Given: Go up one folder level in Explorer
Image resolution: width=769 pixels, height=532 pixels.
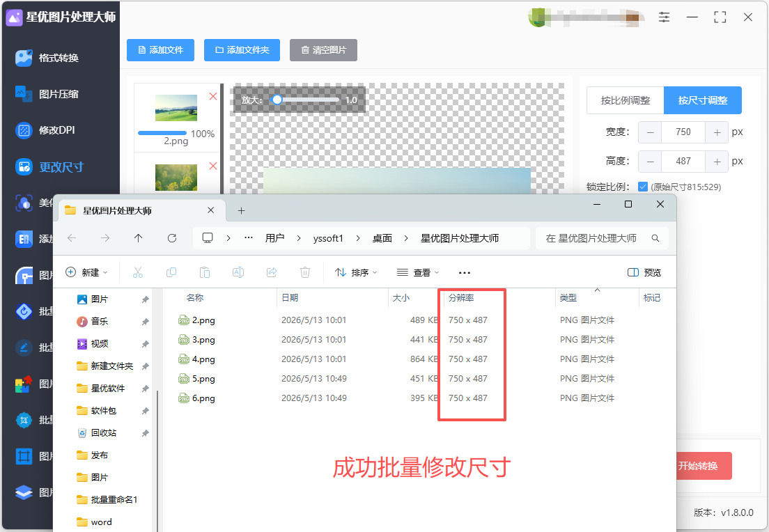Looking at the screenshot, I should pyautogui.click(x=139, y=238).
